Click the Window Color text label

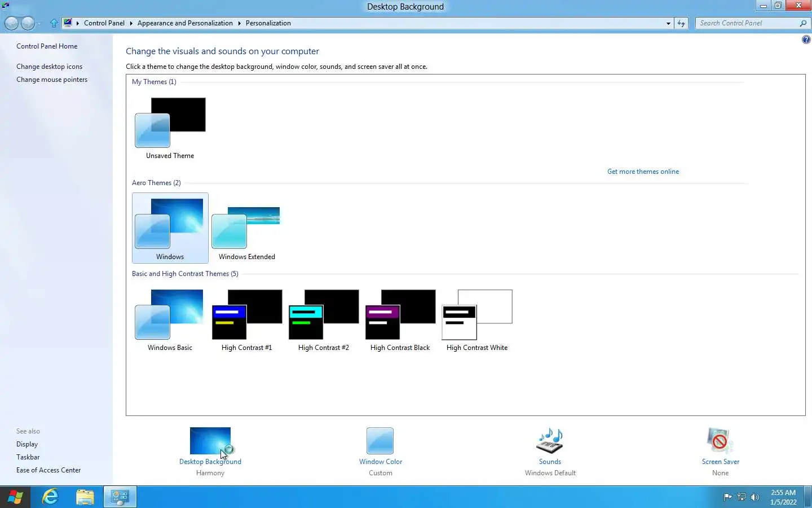click(x=381, y=462)
